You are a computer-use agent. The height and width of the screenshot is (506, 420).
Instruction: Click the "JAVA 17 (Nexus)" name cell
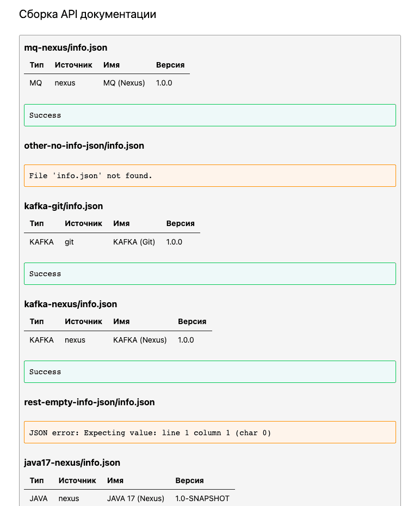[135, 498]
